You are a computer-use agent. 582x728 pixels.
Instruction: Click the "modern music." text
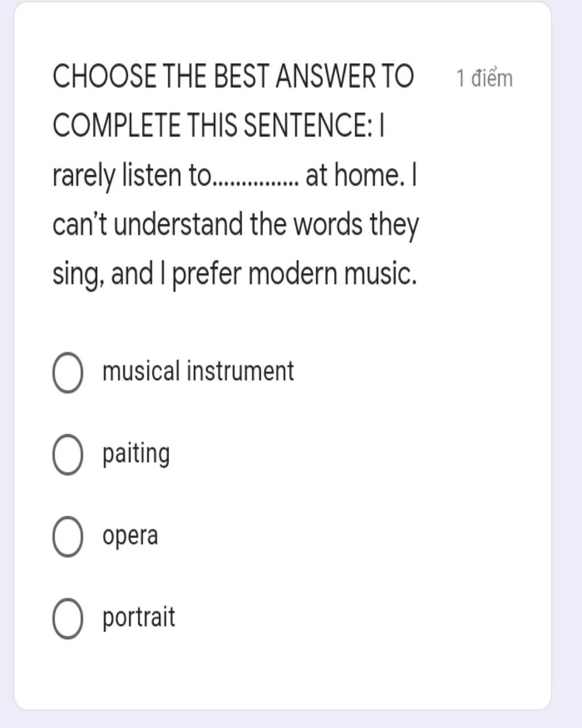point(332,274)
